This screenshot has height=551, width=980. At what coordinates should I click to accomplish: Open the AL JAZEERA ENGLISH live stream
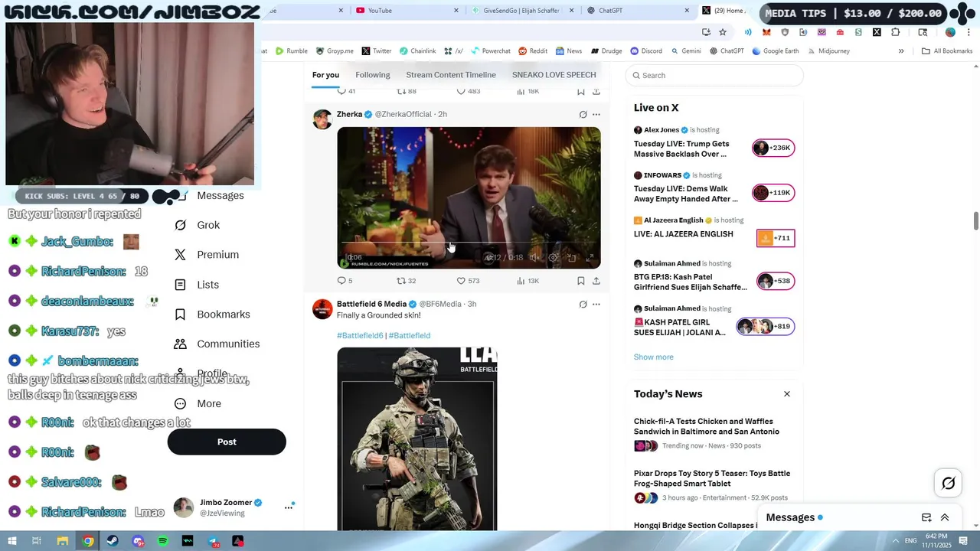pos(714,233)
